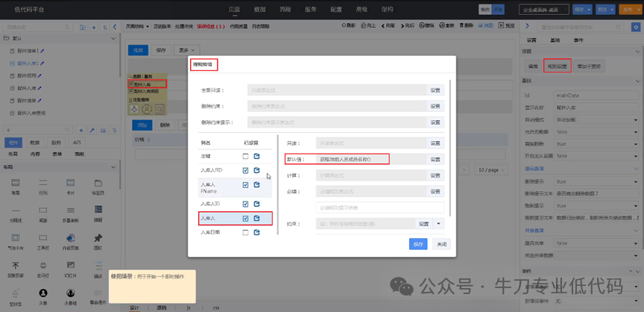Click the plus icon in component search row
Screen dimensions: 644x312
click(81, 130)
